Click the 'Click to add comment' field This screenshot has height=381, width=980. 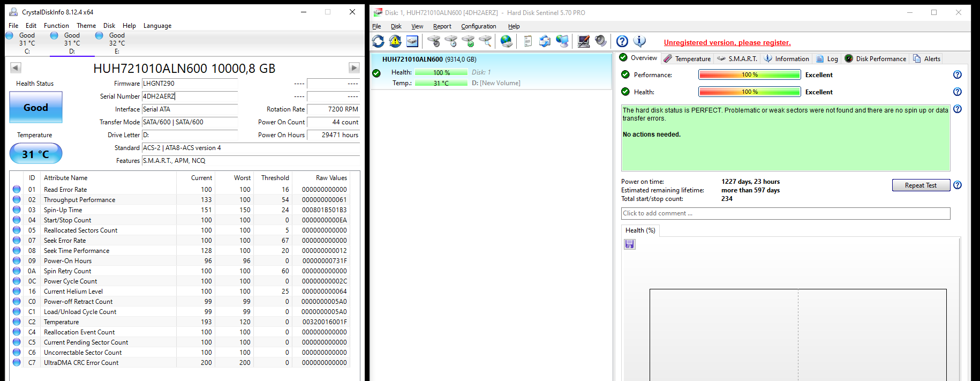click(786, 213)
